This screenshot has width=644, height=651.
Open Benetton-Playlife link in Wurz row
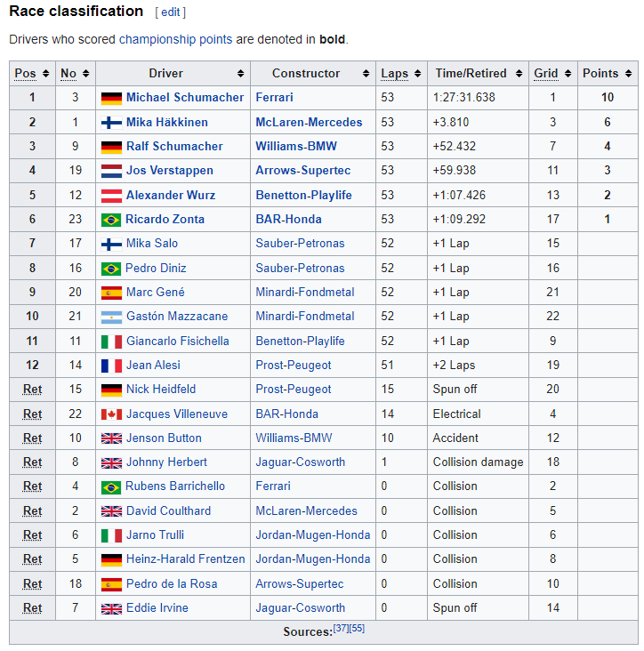click(x=304, y=195)
